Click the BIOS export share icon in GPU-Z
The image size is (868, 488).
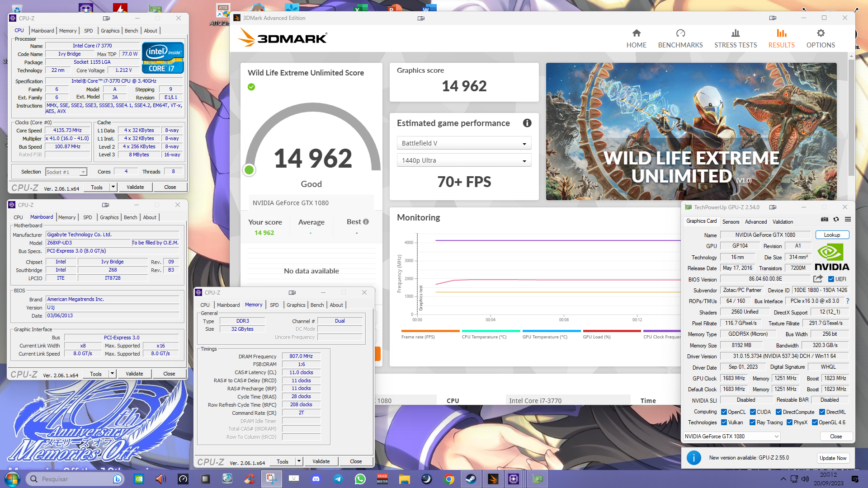coord(818,279)
